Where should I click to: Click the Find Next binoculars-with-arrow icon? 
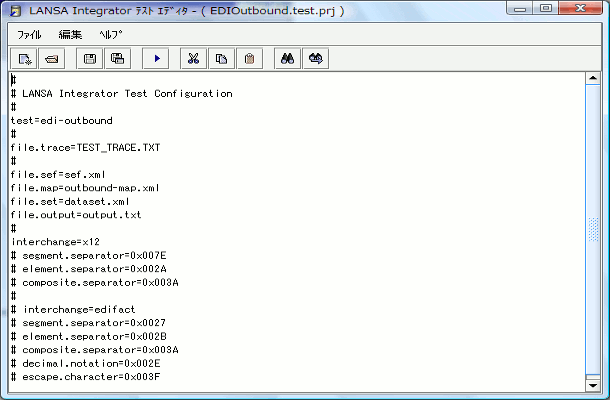coord(316,59)
